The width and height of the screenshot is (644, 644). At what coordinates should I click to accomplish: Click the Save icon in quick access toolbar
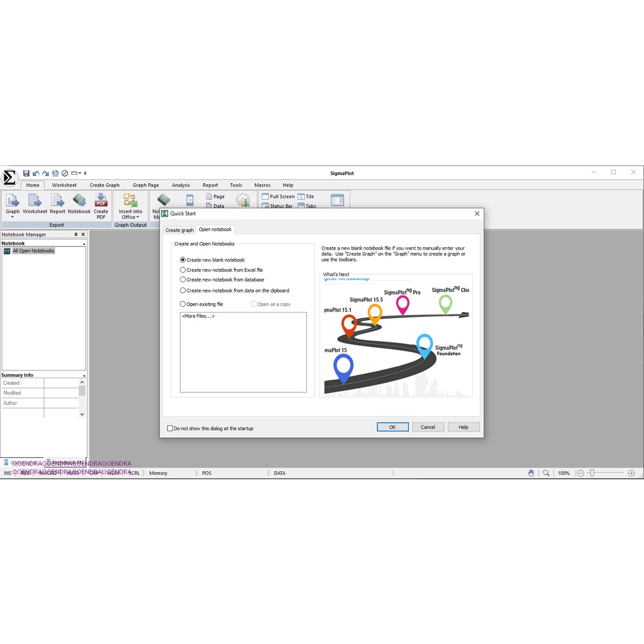point(26,173)
